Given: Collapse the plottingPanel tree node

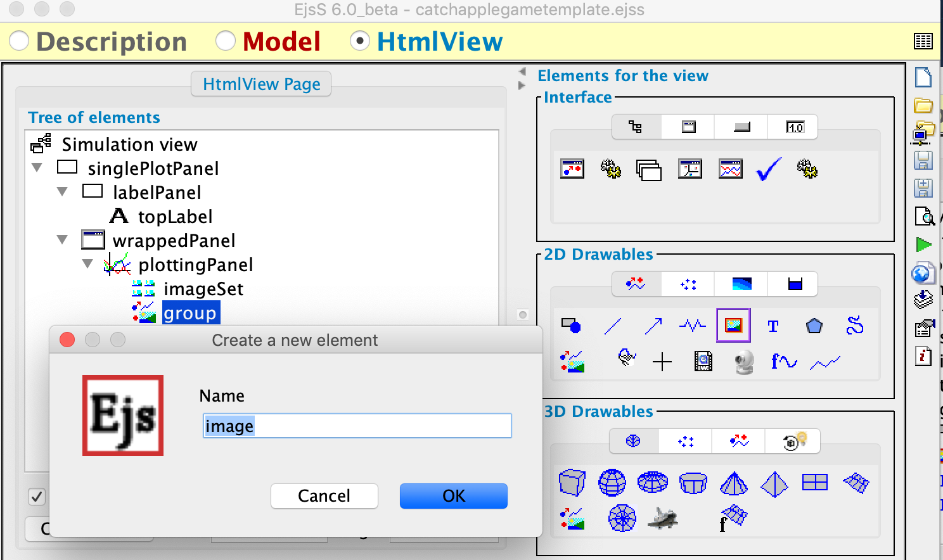Looking at the screenshot, I should pos(87,264).
